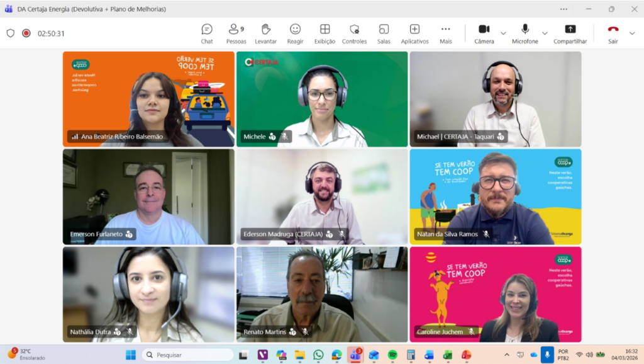The width and height of the screenshot is (644, 364).
Task: Show the Pessoas participants list
Action: (236, 33)
